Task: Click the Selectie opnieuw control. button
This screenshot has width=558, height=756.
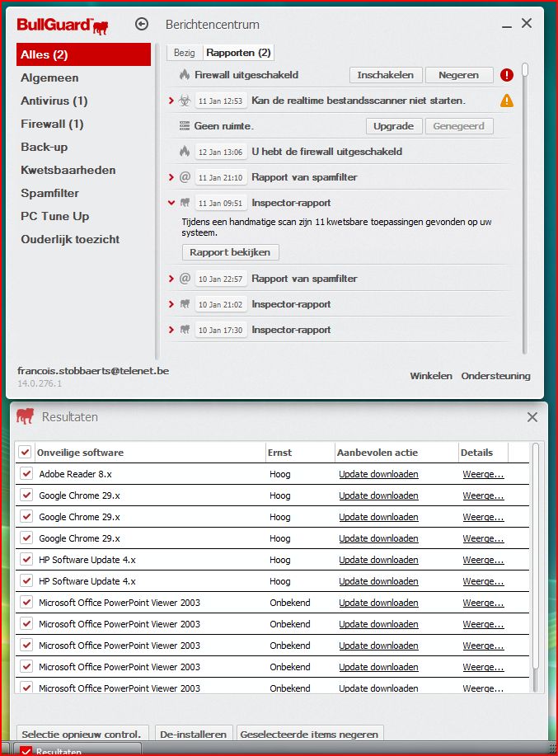Action: coord(82,734)
